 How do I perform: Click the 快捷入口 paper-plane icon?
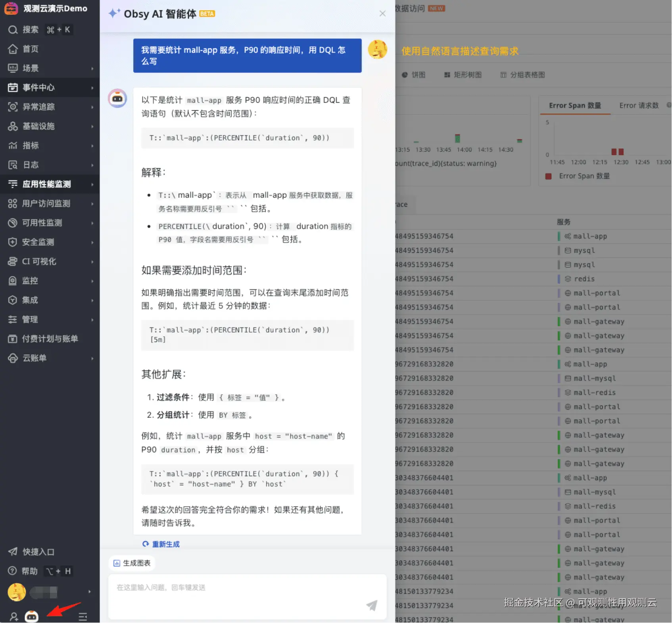tap(13, 552)
